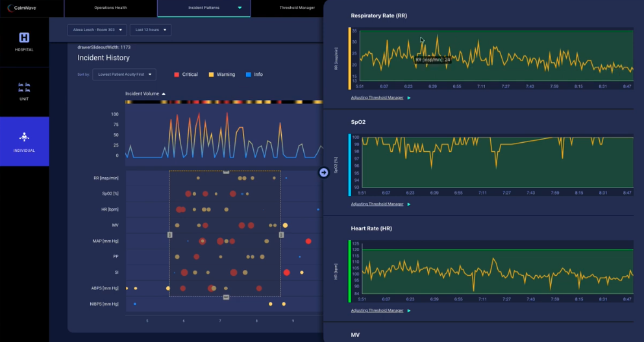This screenshot has height=342, width=644.
Task: Switch to the Operations Health tab
Action: [111, 8]
